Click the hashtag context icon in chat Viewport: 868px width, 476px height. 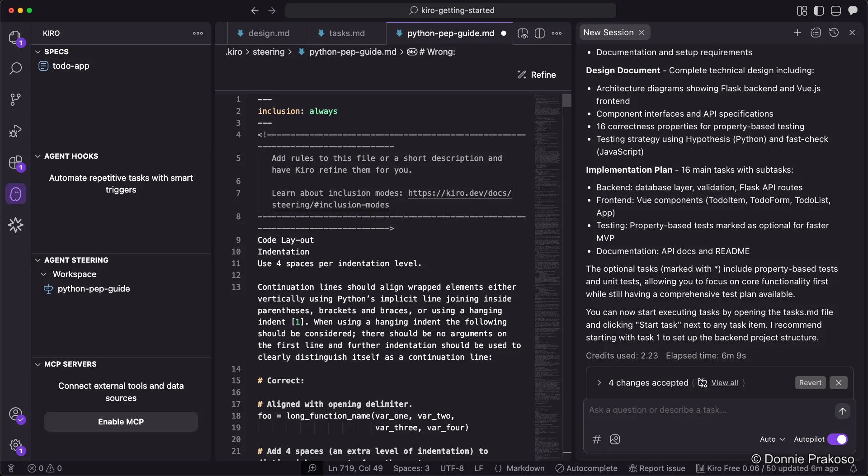click(596, 439)
